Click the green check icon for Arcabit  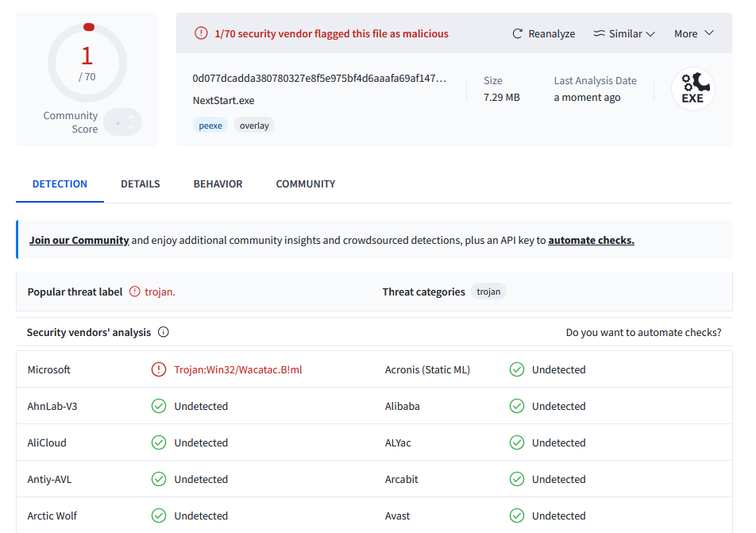517,480
